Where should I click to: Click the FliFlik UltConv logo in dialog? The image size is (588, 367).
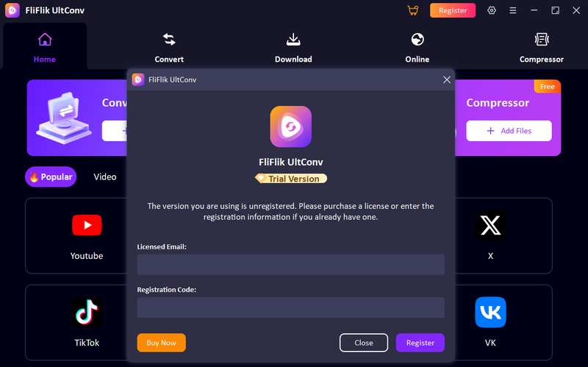point(290,127)
